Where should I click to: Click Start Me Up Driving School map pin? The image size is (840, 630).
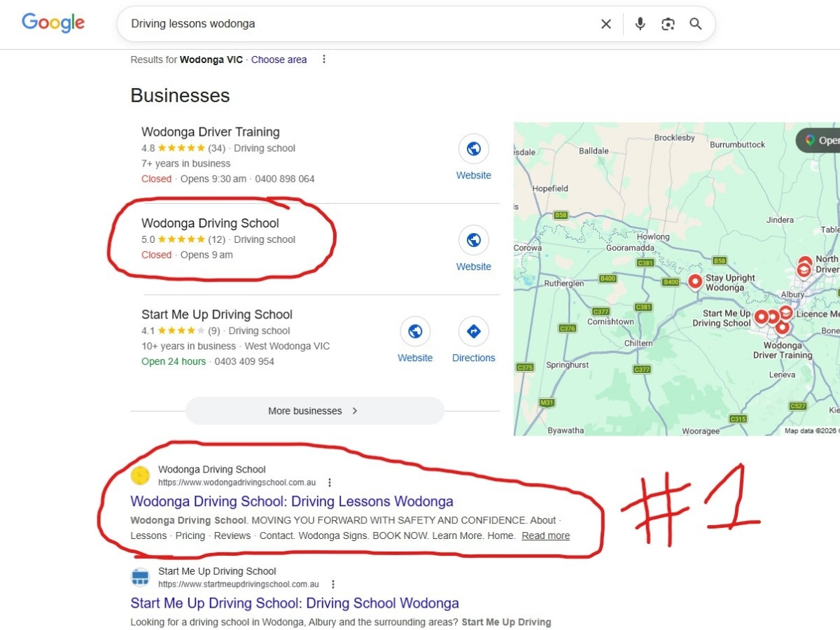click(x=762, y=317)
